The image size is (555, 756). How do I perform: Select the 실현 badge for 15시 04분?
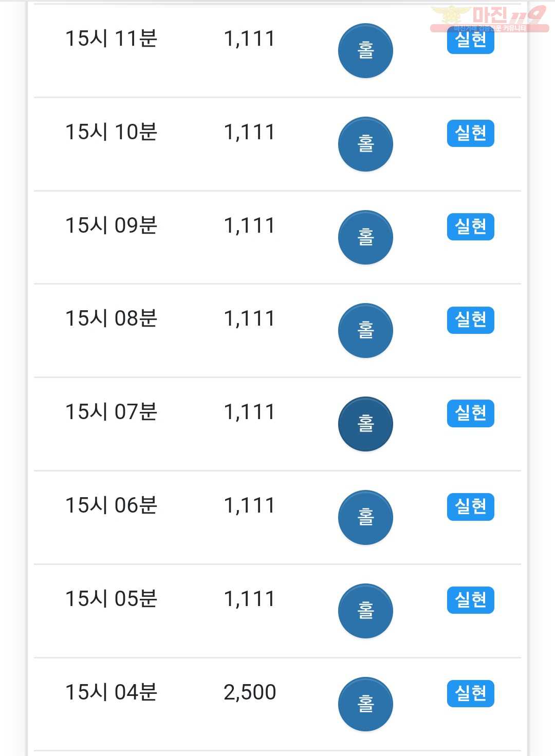[471, 693]
